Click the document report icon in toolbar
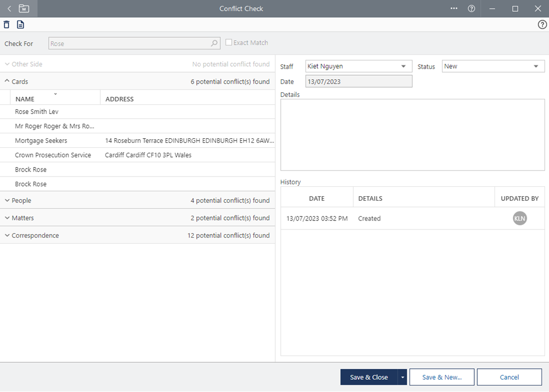This screenshot has width=549, height=392. pyautogui.click(x=21, y=25)
